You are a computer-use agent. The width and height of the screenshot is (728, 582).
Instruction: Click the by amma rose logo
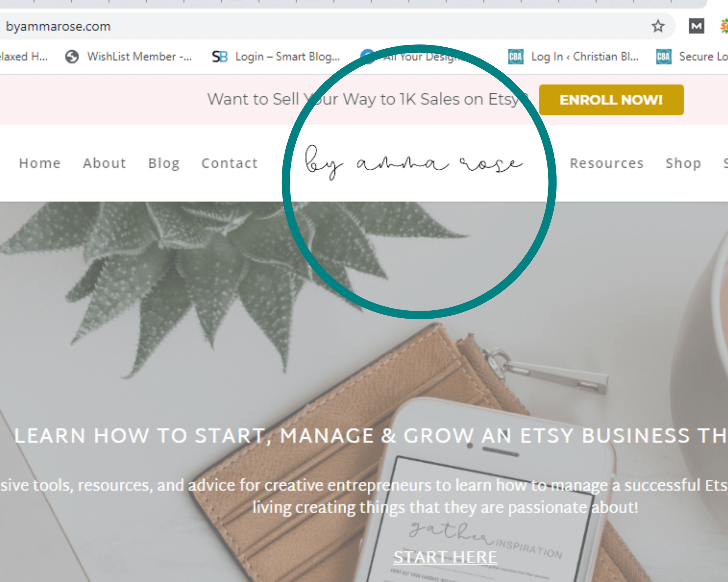pos(414,163)
